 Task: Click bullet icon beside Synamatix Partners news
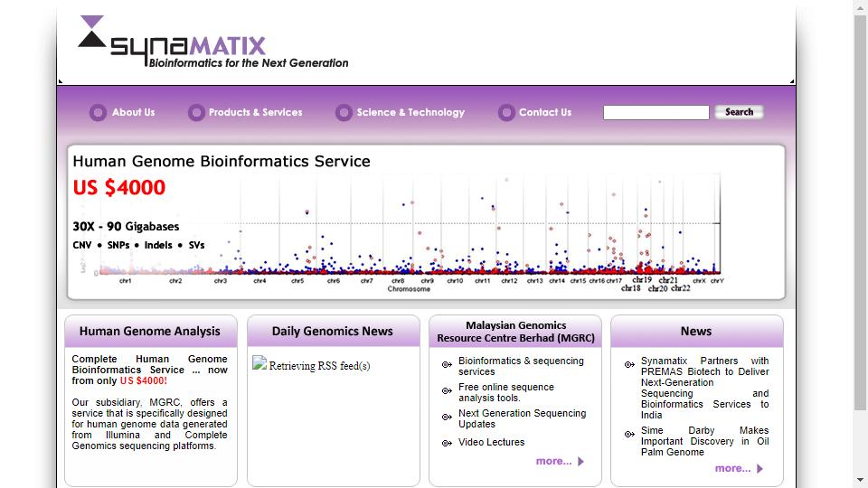coord(629,364)
